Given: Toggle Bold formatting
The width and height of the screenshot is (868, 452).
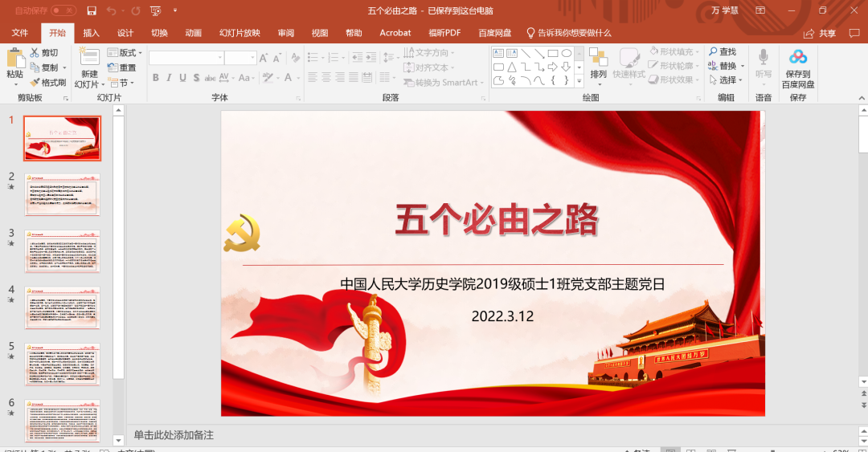Looking at the screenshot, I should click(156, 77).
